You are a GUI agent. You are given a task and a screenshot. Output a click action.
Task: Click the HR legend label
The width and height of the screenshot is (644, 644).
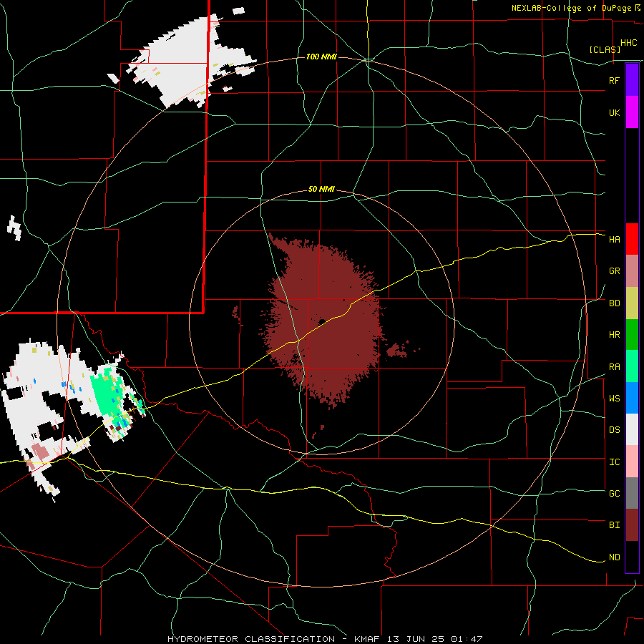(614, 335)
